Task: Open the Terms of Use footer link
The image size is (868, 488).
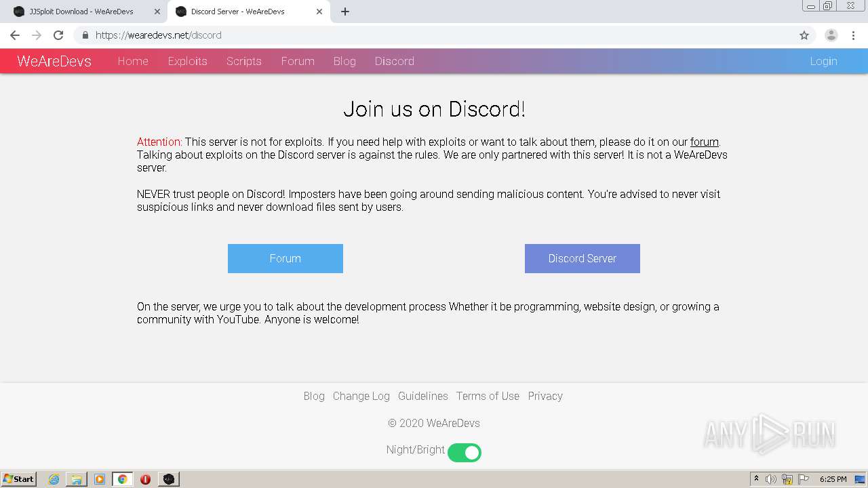Action: pos(488,396)
